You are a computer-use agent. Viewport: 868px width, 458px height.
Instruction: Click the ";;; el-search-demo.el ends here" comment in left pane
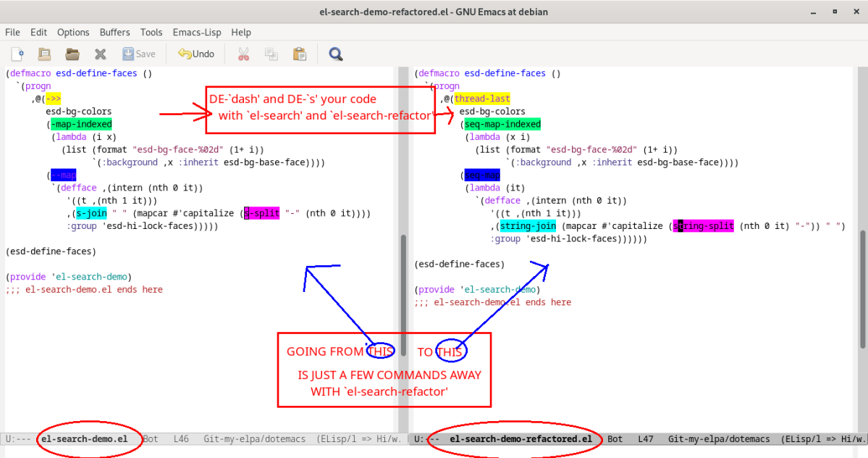(84, 290)
